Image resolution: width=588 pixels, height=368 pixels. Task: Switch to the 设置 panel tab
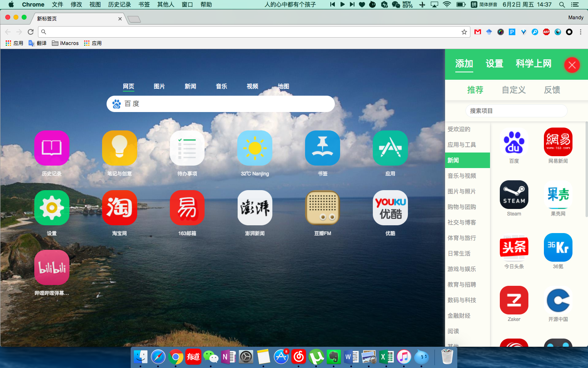coord(494,64)
